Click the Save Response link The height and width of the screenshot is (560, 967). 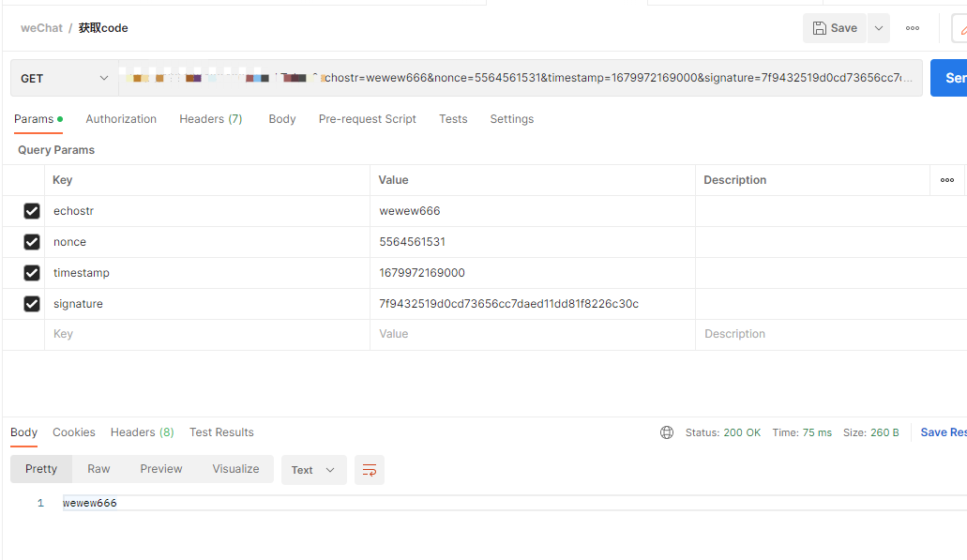click(944, 432)
